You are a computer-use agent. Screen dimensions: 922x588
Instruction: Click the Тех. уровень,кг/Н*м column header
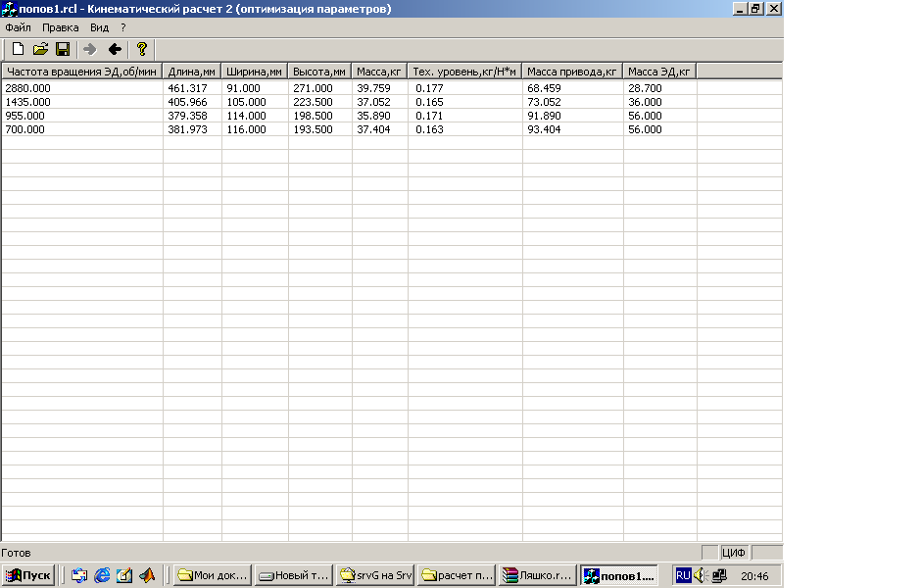(x=464, y=72)
